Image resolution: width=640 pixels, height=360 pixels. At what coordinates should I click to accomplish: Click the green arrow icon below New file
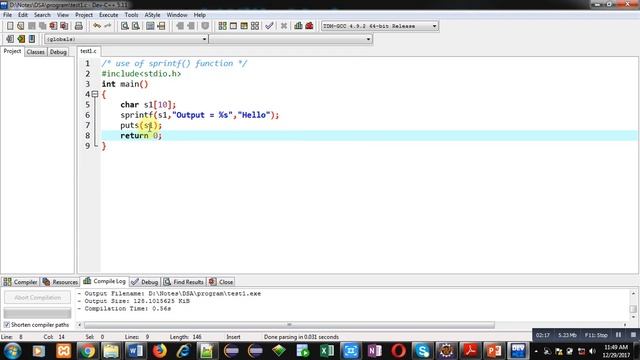tap(21, 39)
